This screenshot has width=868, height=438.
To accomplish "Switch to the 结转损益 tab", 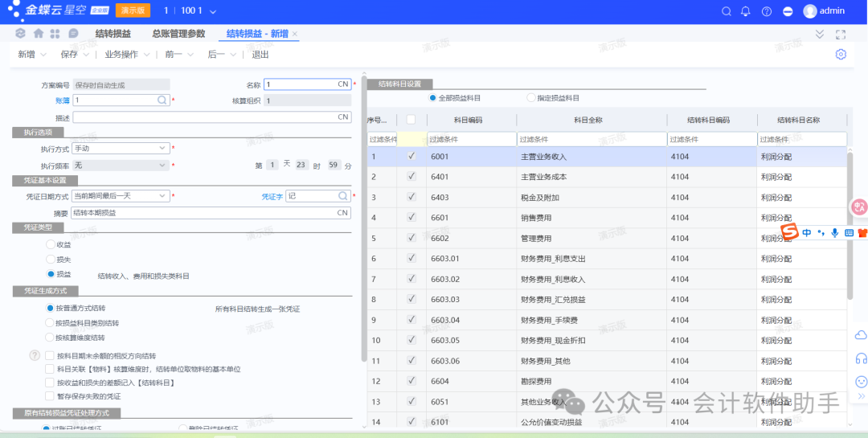I will 113,34.
